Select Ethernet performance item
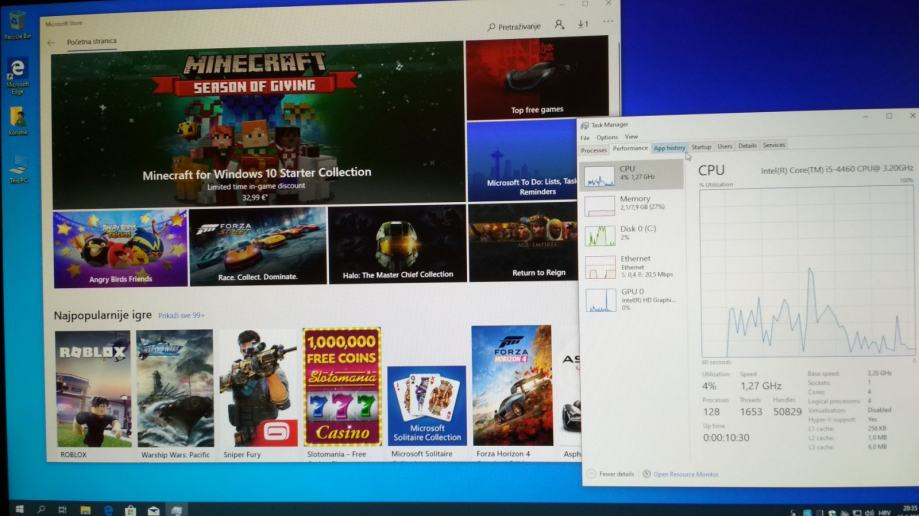Screen dimensions: 919x516 tap(632, 266)
